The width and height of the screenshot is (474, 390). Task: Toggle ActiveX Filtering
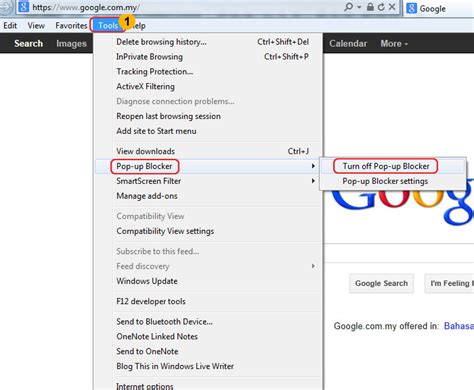[208, 87]
